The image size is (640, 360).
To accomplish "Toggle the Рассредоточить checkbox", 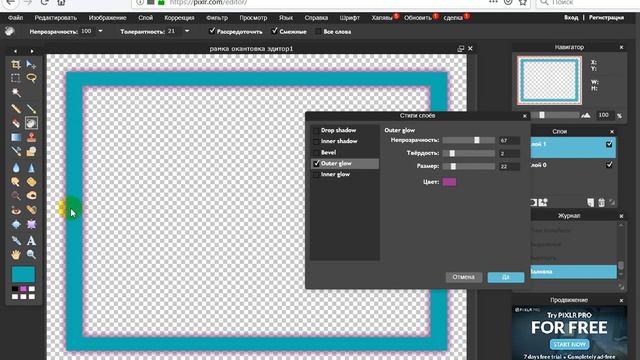I will pos(212,31).
